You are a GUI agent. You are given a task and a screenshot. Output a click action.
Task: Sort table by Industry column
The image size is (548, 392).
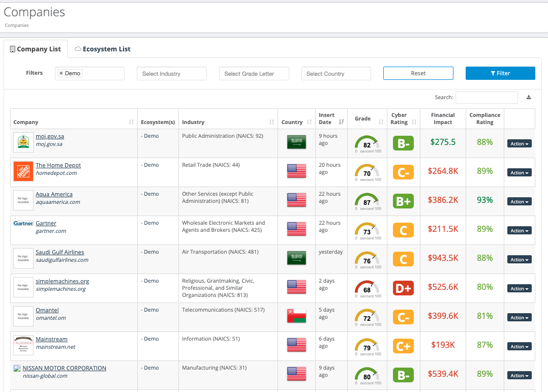tap(271, 122)
